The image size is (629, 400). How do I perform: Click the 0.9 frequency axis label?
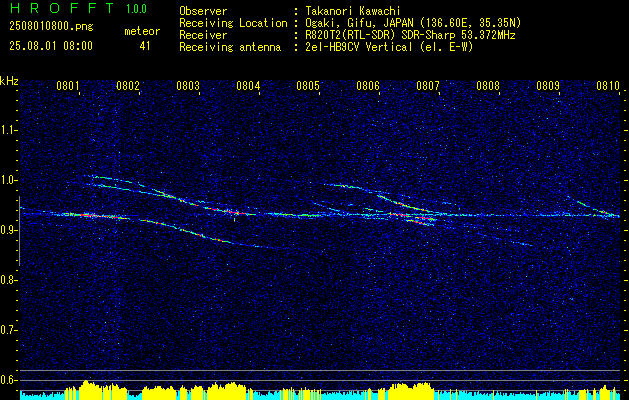pyautogui.click(x=8, y=230)
